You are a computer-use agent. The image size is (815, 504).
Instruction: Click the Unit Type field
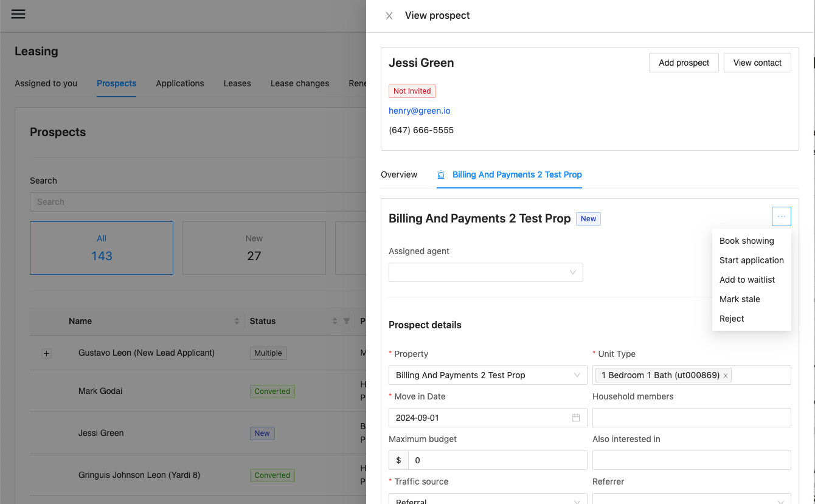(x=692, y=375)
